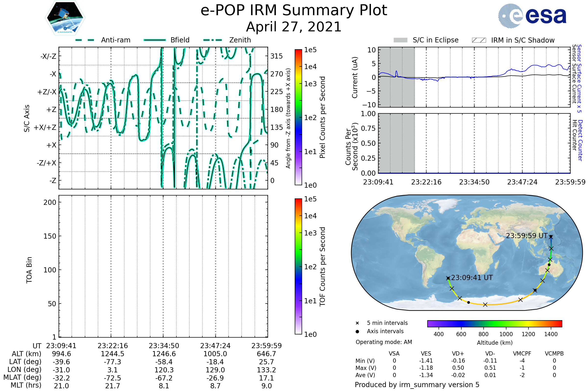
Task: Click the 5 min intervals cross marker
Action: pyautogui.click(x=357, y=323)
